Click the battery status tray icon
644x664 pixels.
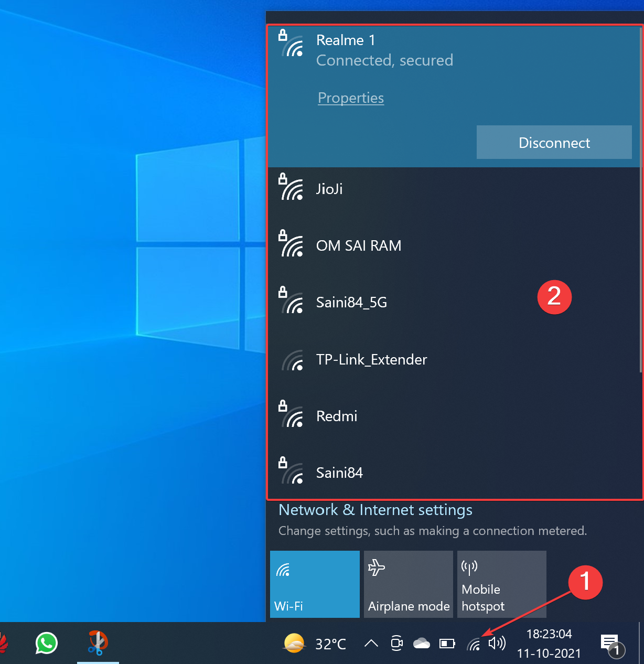(x=447, y=643)
